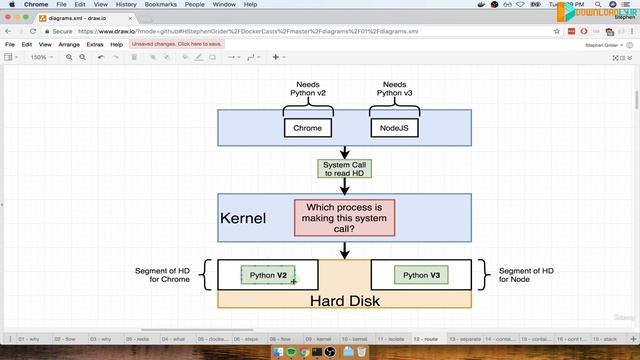Open Chrome's three-dot menu

click(x=632, y=31)
